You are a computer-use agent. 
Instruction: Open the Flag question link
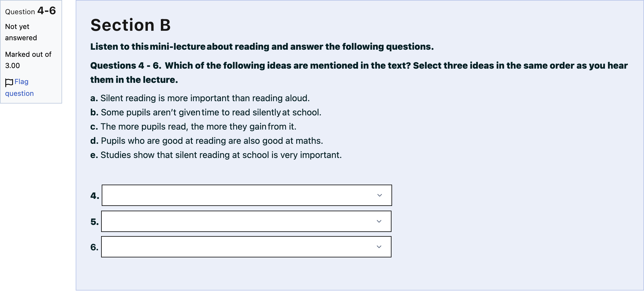point(19,88)
